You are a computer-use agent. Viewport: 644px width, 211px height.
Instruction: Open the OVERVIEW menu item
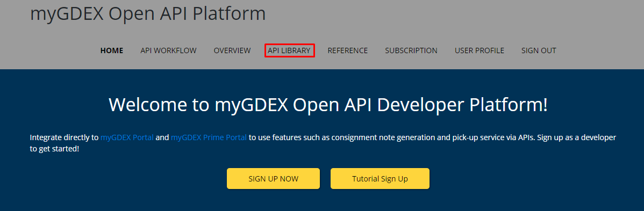232,50
